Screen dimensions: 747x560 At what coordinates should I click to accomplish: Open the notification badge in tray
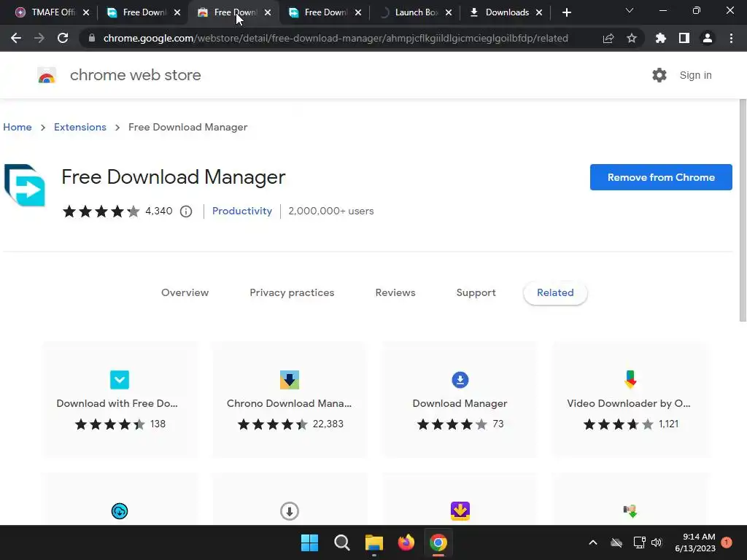[727, 542]
